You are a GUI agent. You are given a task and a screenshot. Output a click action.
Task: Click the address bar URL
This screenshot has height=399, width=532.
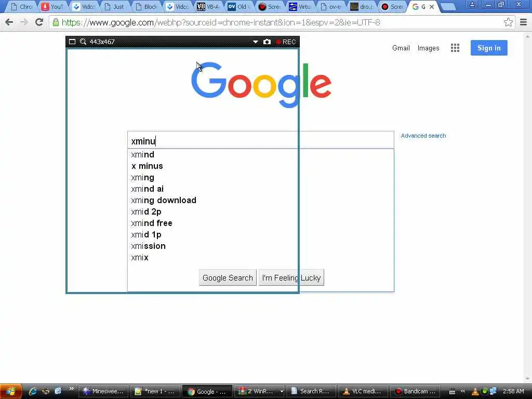coord(220,22)
